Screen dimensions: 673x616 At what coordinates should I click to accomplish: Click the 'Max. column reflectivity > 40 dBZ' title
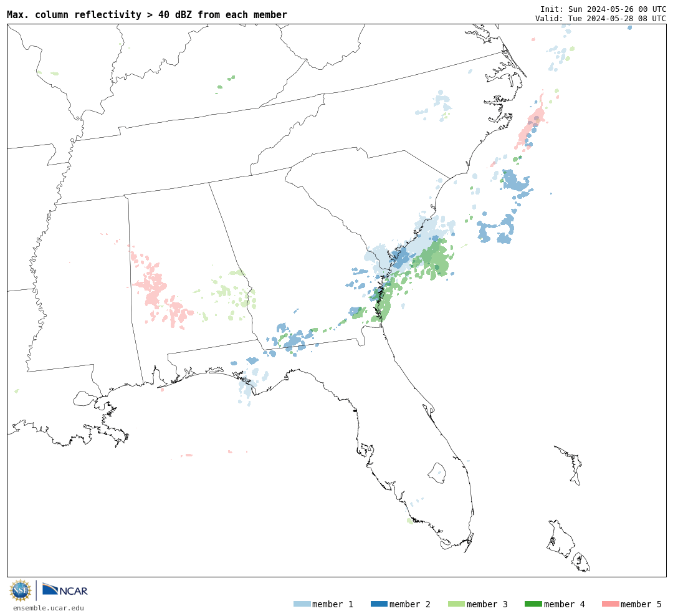pyautogui.click(x=147, y=14)
